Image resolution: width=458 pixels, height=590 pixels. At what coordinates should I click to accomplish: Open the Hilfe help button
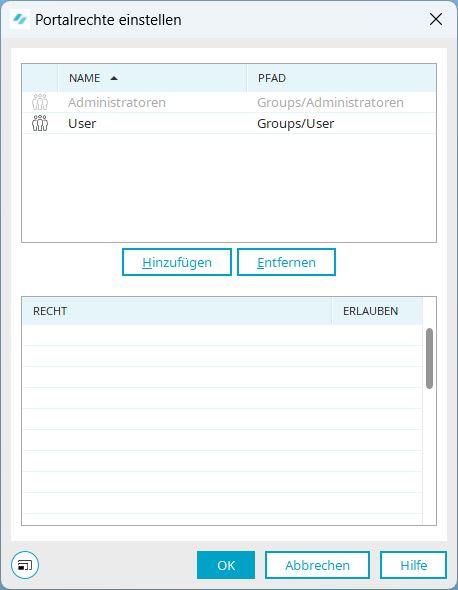coord(414,565)
